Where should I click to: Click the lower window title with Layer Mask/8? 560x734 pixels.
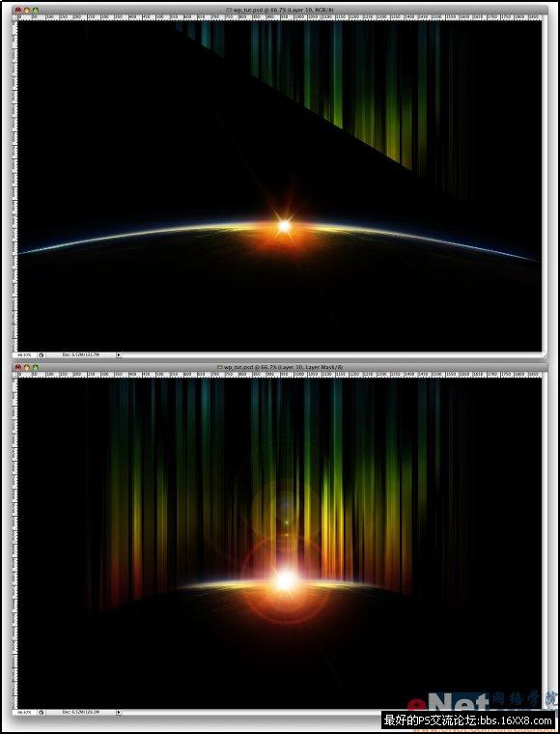[285, 367]
